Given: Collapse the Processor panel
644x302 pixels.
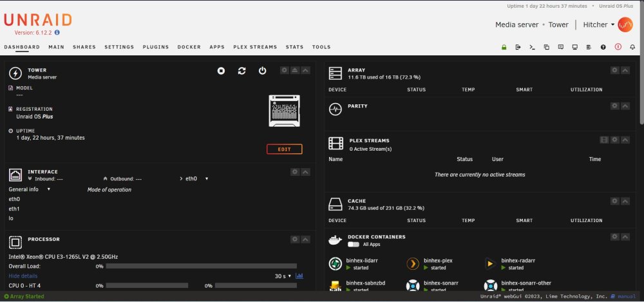Looking at the screenshot, I should click(305, 239).
